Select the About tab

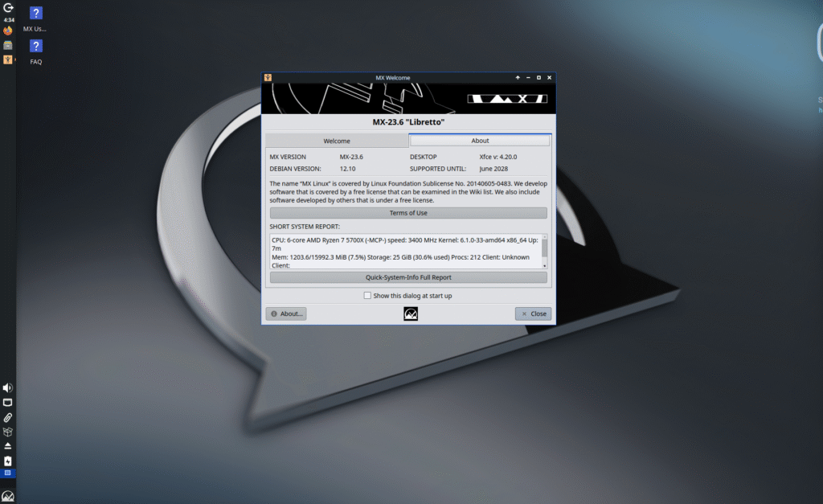click(x=480, y=141)
